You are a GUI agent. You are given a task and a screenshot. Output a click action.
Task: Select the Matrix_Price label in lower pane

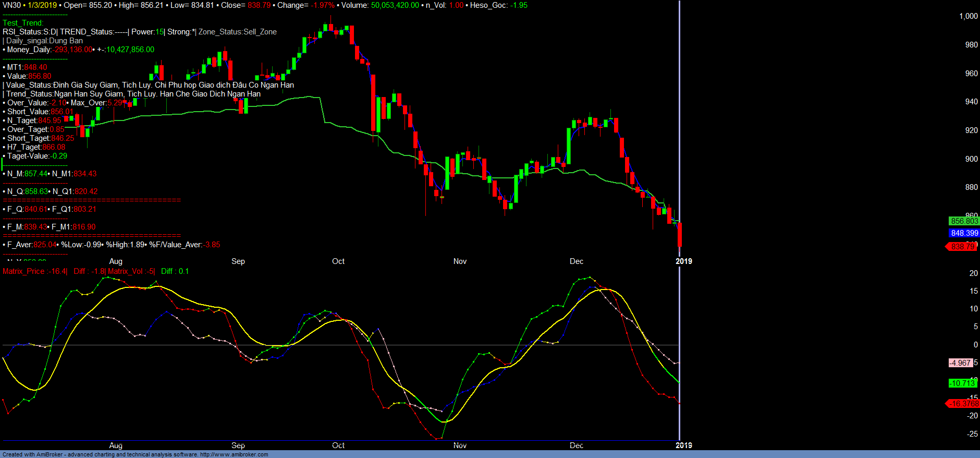(23, 271)
